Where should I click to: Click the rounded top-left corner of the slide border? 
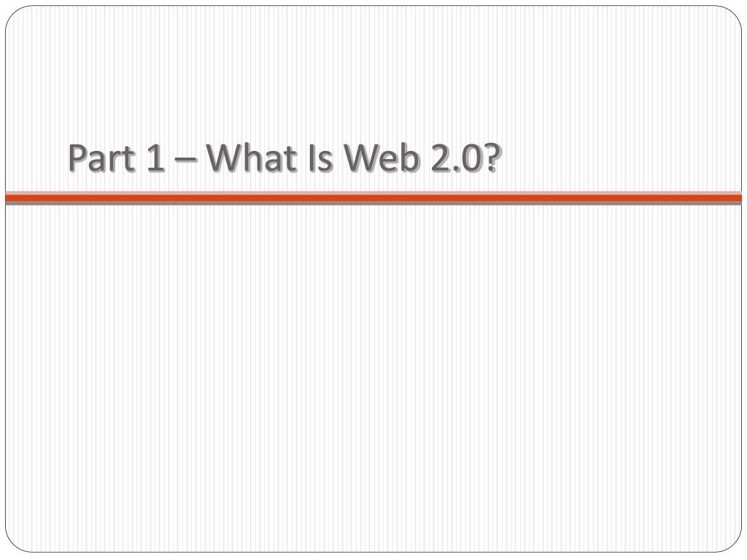tap(13, 13)
